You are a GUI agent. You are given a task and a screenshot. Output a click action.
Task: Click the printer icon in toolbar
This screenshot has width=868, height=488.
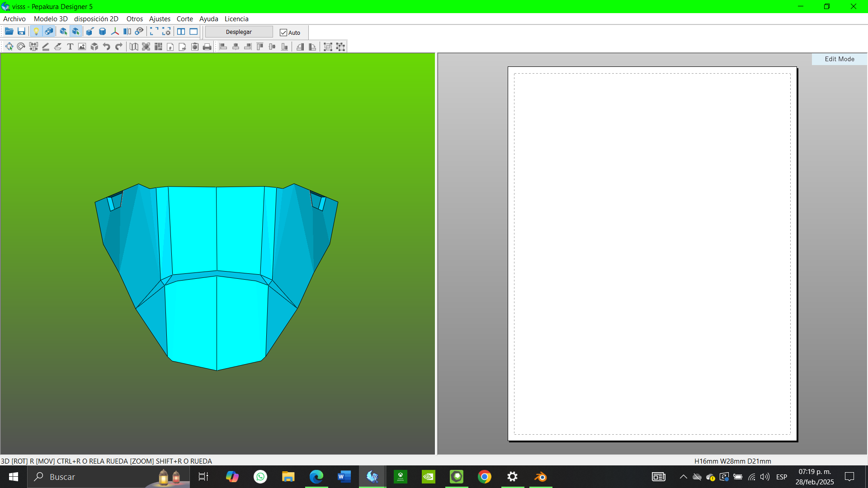click(207, 47)
